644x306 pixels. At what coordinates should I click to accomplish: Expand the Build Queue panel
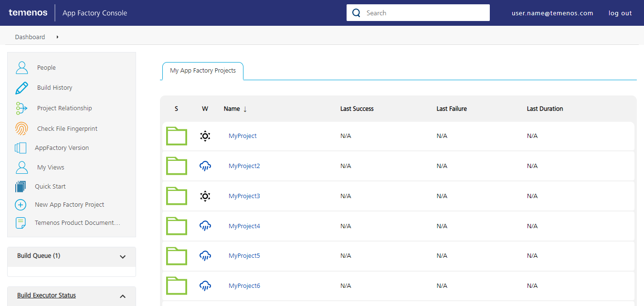click(123, 257)
